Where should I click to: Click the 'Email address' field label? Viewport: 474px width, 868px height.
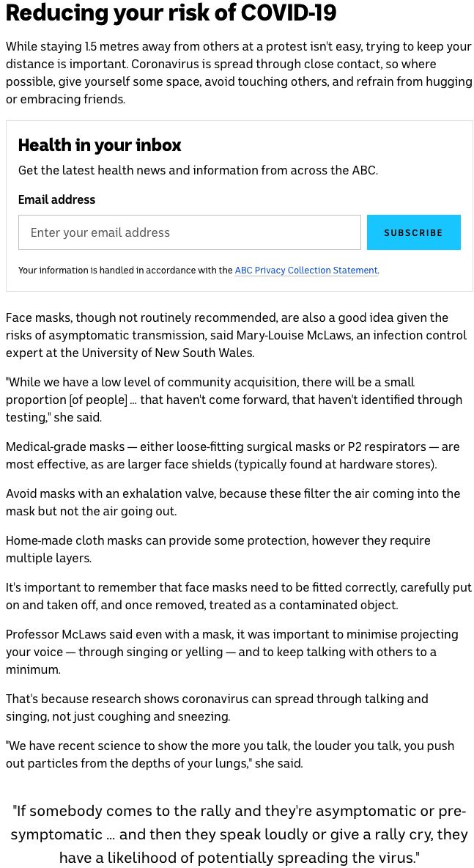[56, 199]
